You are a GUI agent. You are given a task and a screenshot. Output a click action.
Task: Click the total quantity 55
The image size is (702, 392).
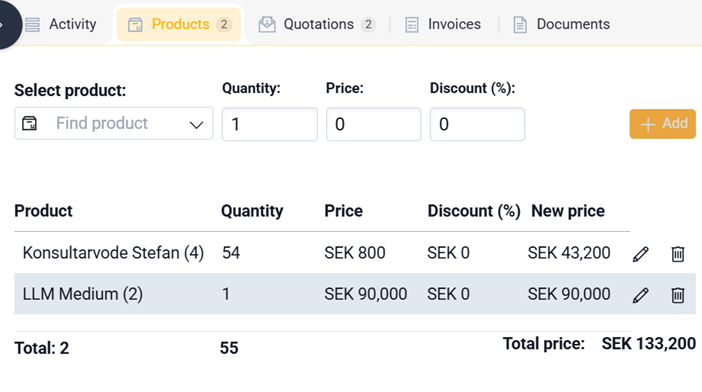(229, 348)
